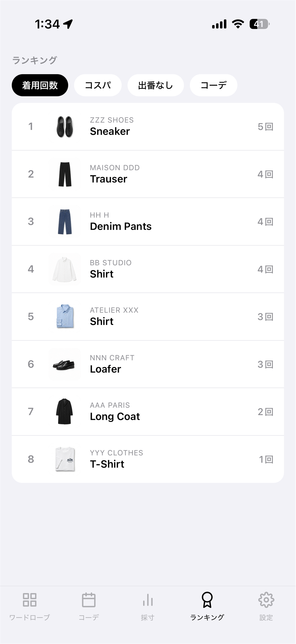Viewport: 296px width, 644px height.
Task: Switch to the 出番なし filter
Action: click(x=155, y=85)
